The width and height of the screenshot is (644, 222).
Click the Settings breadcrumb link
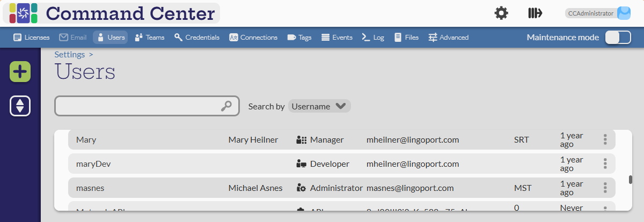[x=70, y=54]
